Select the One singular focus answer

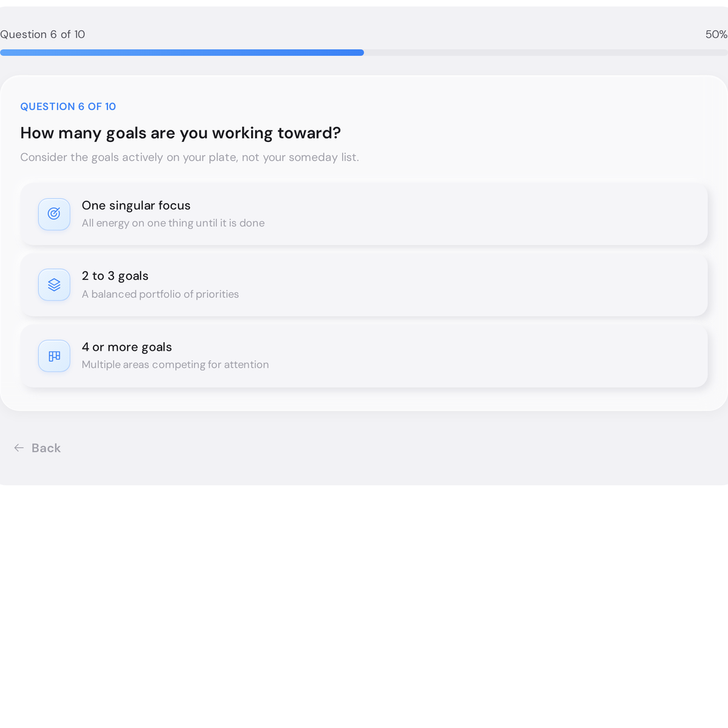[x=364, y=214]
